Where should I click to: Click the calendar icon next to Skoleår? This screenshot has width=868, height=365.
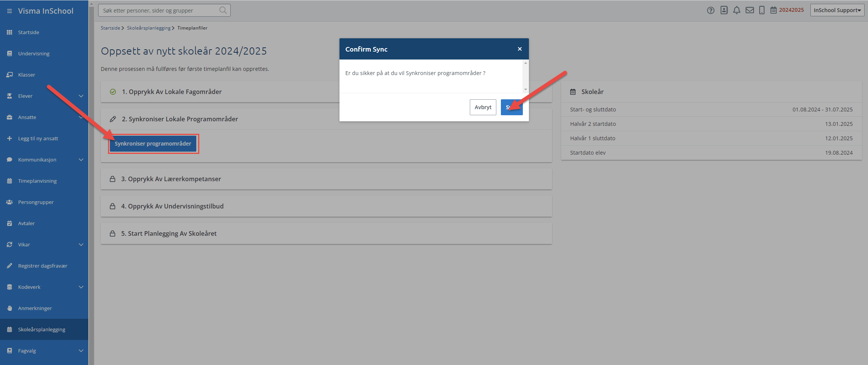click(573, 92)
